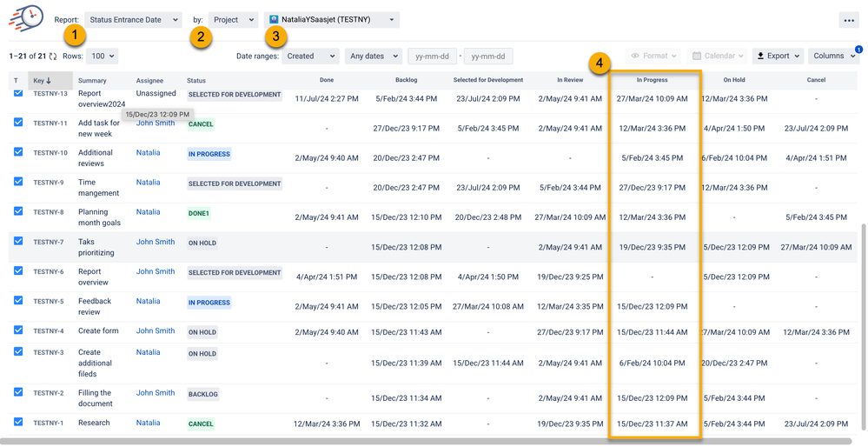The image size is (868, 447).
Task: Click the project avatar icon for NataliaYSaasjet
Action: (x=274, y=19)
